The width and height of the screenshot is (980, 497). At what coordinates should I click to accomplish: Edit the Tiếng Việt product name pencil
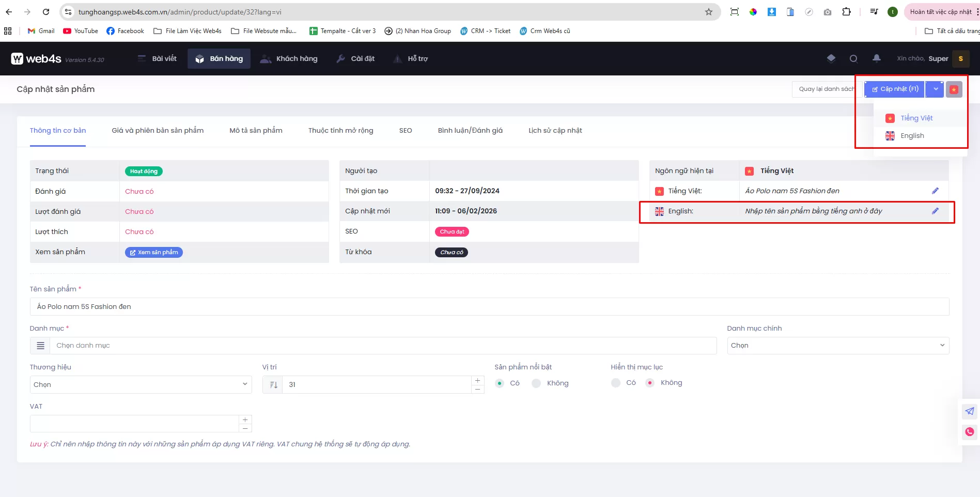[x=935, y=191]
